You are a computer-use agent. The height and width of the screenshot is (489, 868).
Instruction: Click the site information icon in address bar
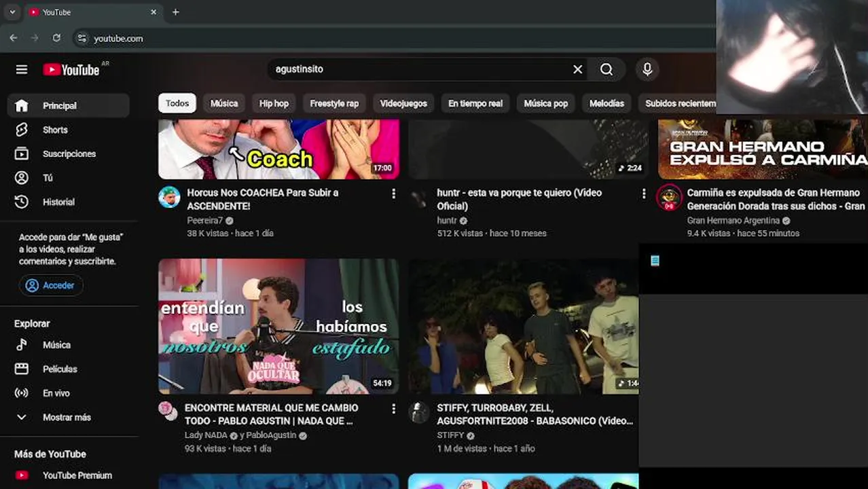pyautogui.click(x=82, y=38)
